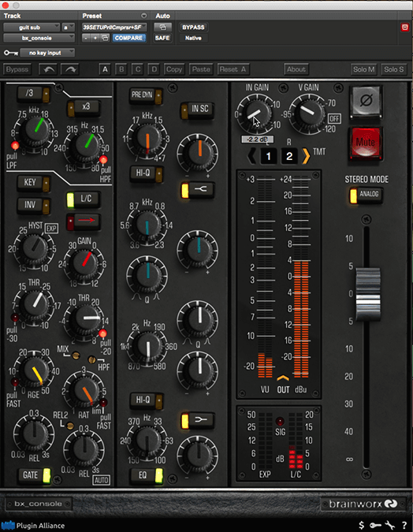The width and height of the screenshot is (413, 532).
Task: Click the previous TMT channel arrow
Action: coord(251,156)
